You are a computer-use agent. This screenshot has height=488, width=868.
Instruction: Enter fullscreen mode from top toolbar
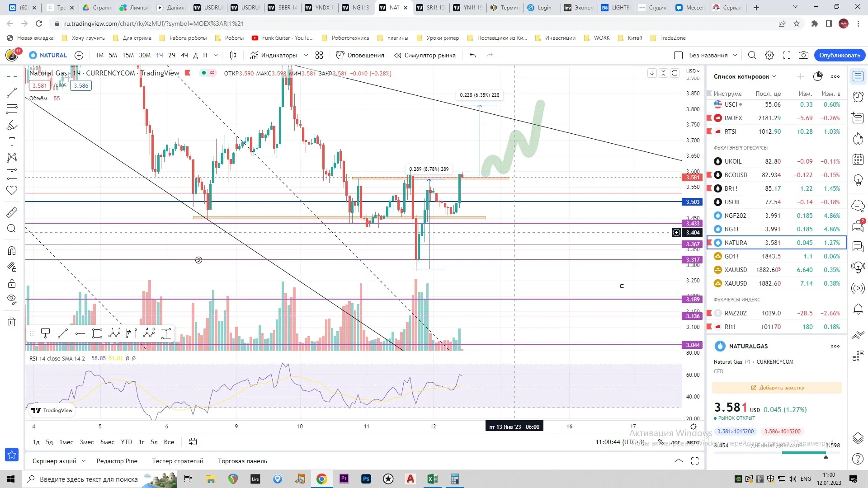coord(787,55)
